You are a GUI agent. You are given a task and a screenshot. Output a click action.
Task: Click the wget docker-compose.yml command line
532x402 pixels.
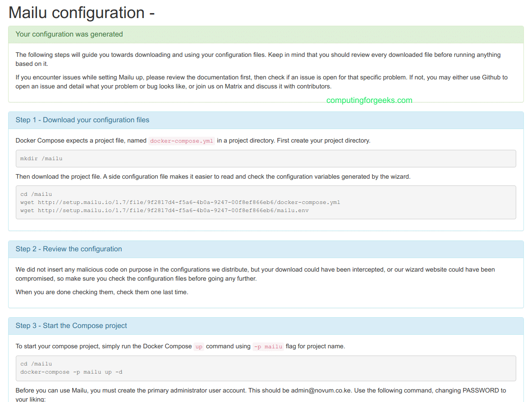(180, 203)
